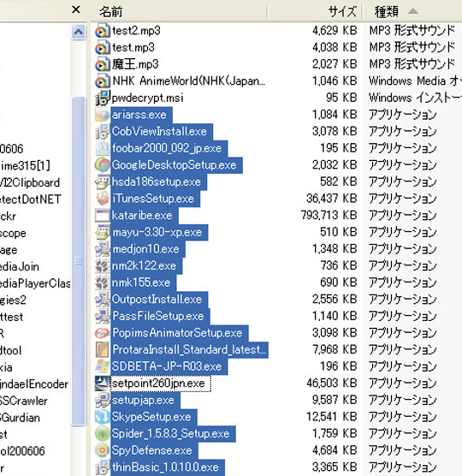This screenshot has height=476, width=462.
Task: Select the RijndaelEncoder tree folder
Action: click(34, 384)
